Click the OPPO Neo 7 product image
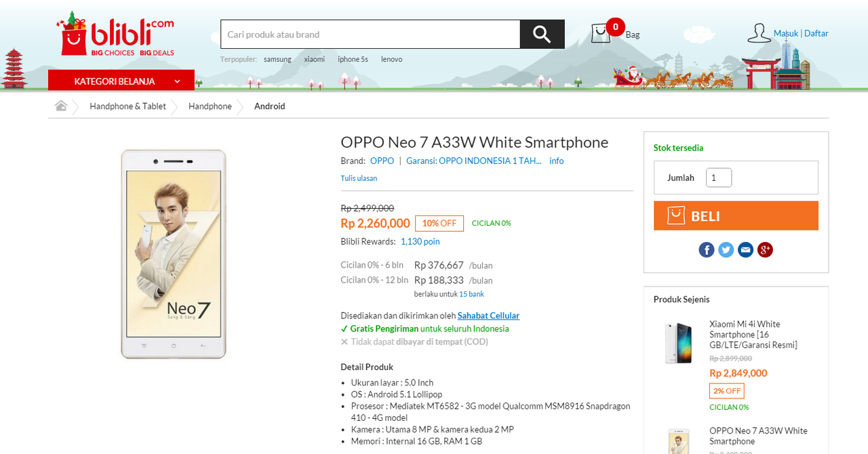Image resolution: width=868 pixels, height=454 pixels. (174, 254)
